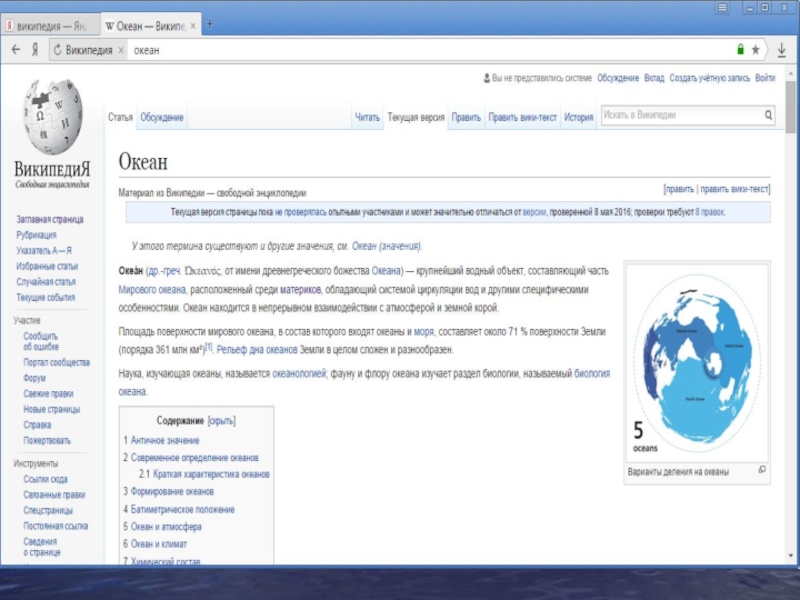This screenshot has height=600, width=800.
Task: Click the 'Войти' login link
Action: coord(765,78)
